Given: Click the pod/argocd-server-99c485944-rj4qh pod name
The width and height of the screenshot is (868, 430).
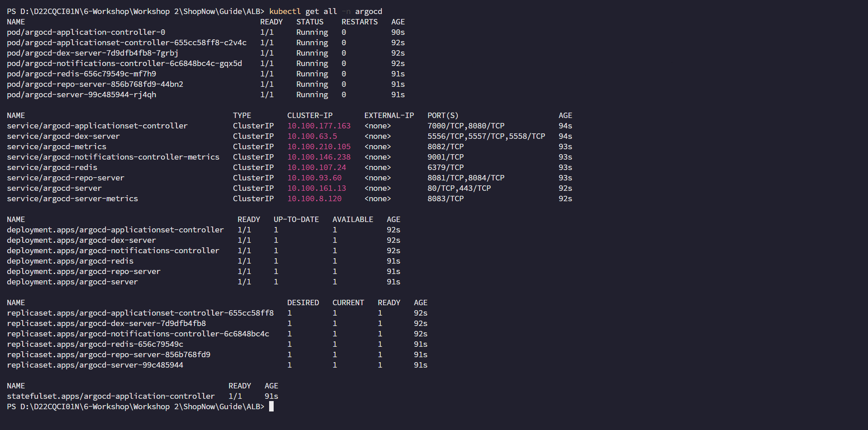Looking at the screenshot, I should [x=81, y=95].
